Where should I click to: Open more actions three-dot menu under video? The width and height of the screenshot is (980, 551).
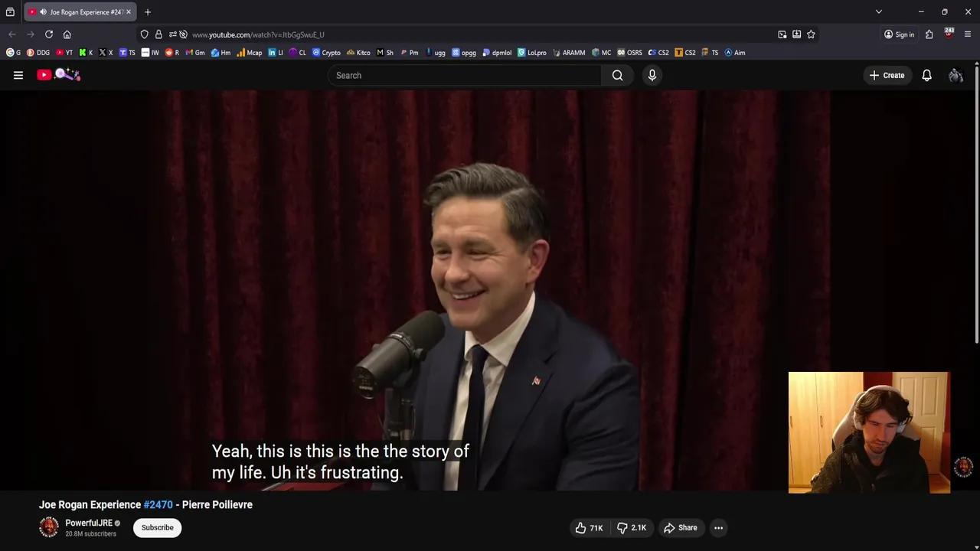[718, 528]
